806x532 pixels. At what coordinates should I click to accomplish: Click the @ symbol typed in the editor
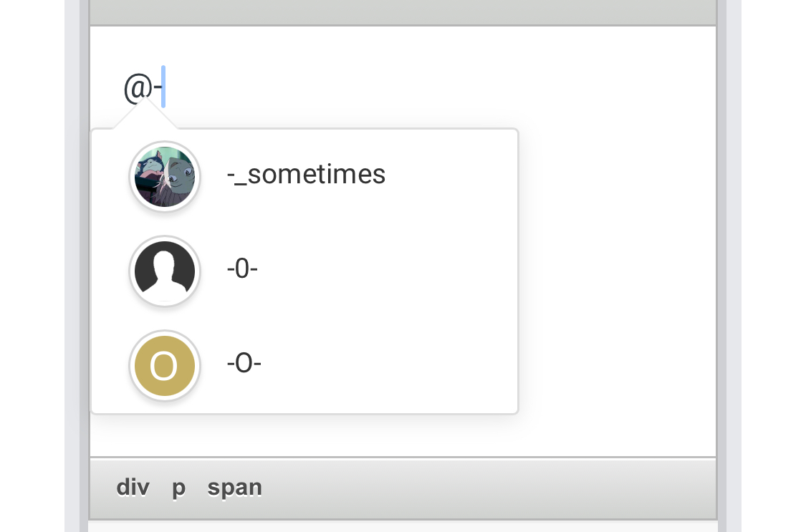click(x=137, y=88)
